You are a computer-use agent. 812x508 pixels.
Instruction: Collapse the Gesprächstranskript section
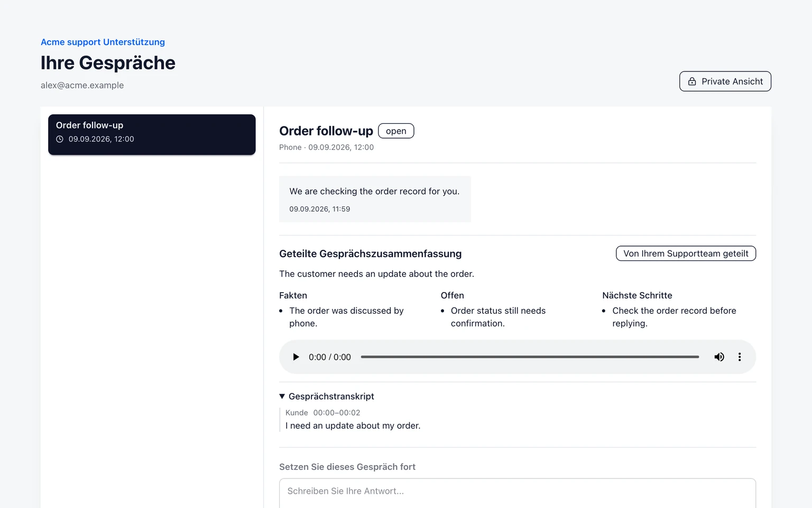pyautogui.click(x=327, y=396)
